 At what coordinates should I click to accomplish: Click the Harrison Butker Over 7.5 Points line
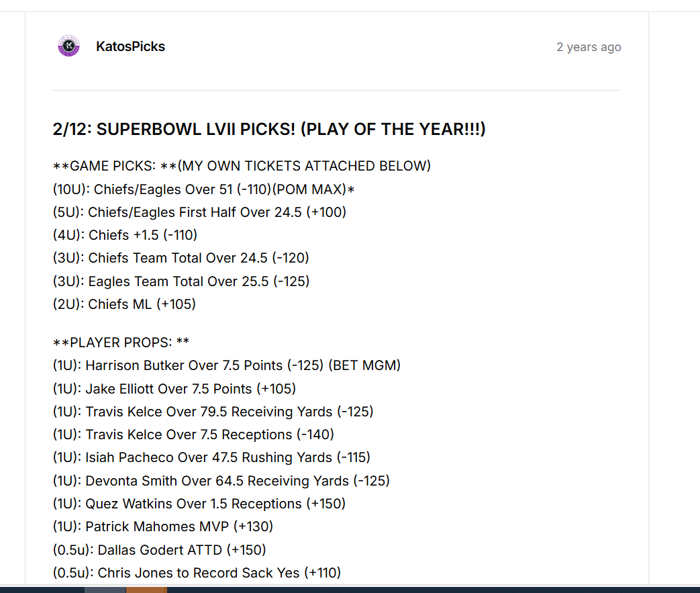pos(227,365)
